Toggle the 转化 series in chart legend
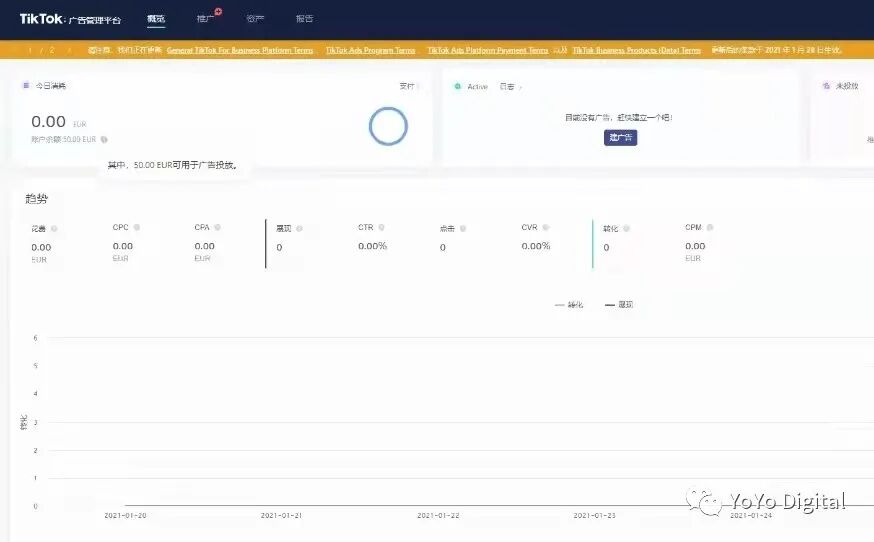Image resolution: width=874 pixels, height=542 pixels. [569, 304]
